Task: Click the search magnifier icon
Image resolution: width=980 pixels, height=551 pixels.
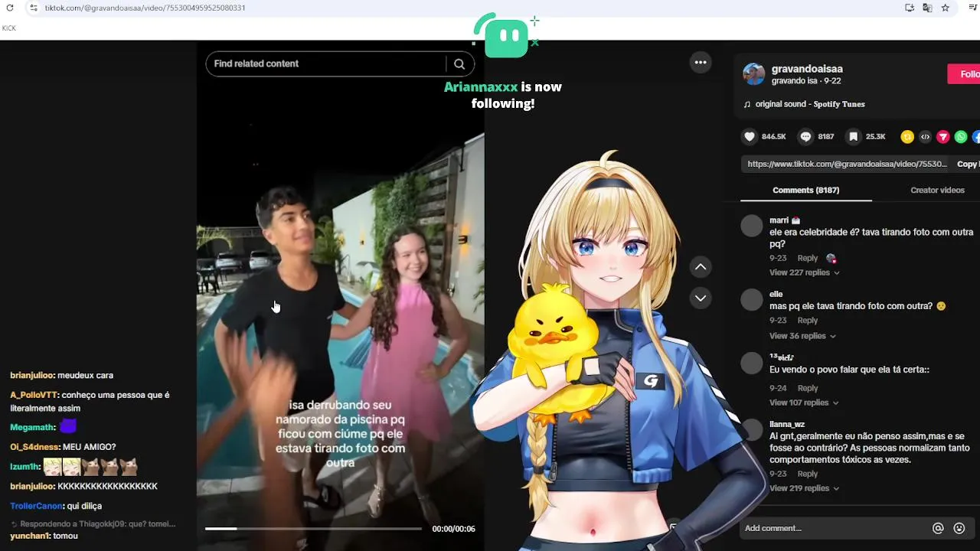Action: click(x=459, y=64)
